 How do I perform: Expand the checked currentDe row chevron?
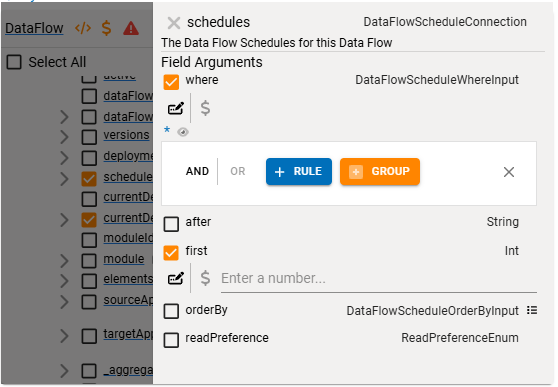(x=64, y=220)
